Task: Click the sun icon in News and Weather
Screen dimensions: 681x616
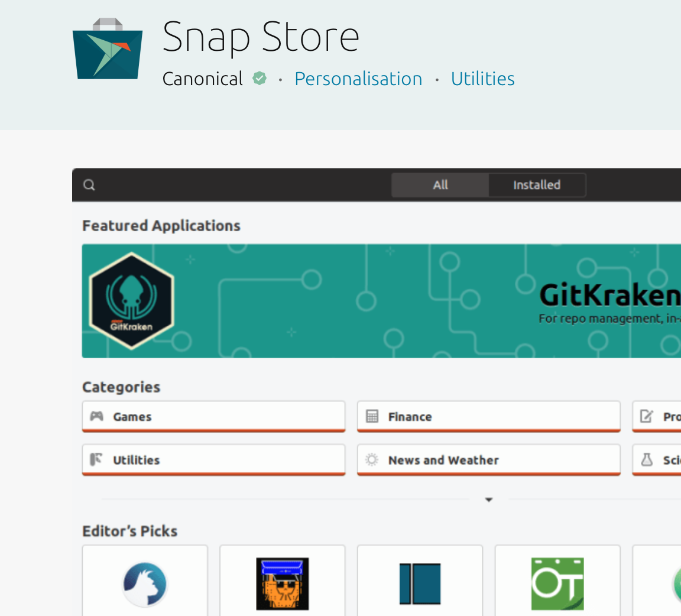Action: 372,459
